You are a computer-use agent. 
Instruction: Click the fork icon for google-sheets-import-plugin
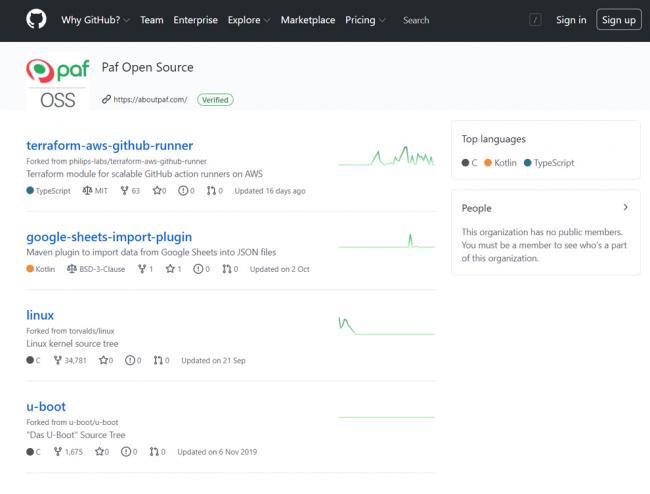click(x=142, y=269)
